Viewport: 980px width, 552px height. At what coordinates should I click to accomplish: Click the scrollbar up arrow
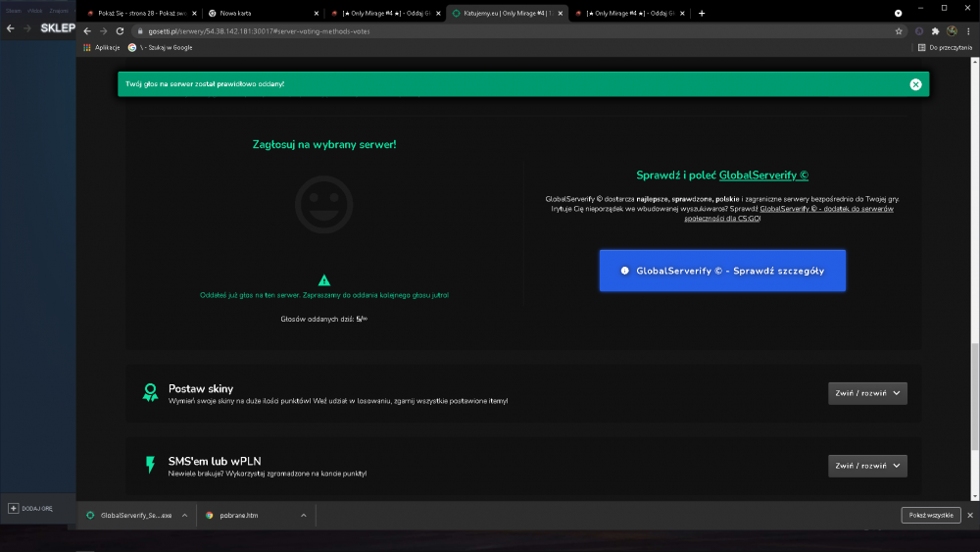975,62
